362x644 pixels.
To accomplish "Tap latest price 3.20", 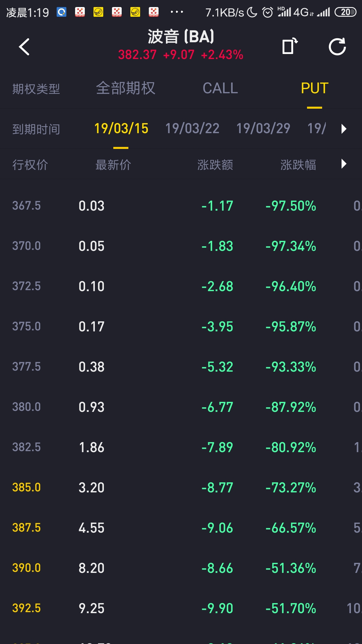I will coord(92,487).
